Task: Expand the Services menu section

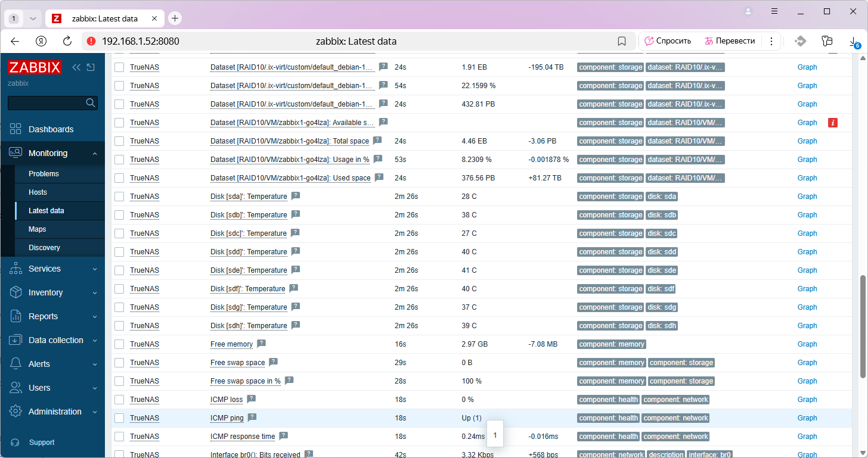Action: click(x=52, y=269)
